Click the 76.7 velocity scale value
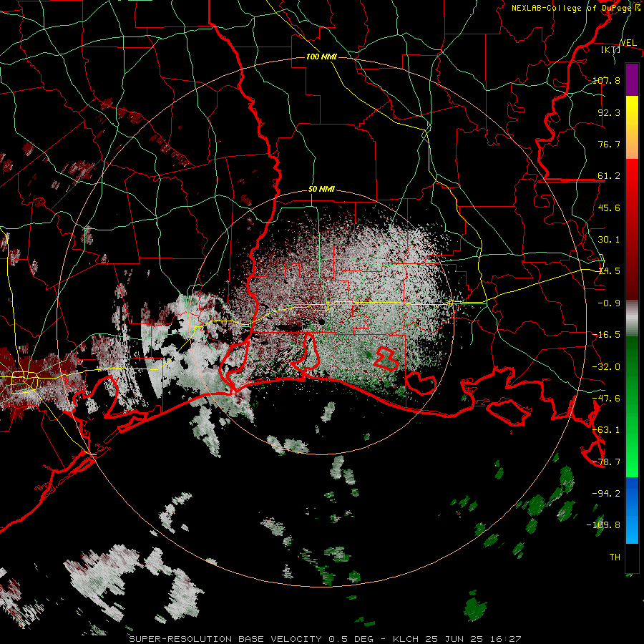The image size is (644, 644). (609, 144)
